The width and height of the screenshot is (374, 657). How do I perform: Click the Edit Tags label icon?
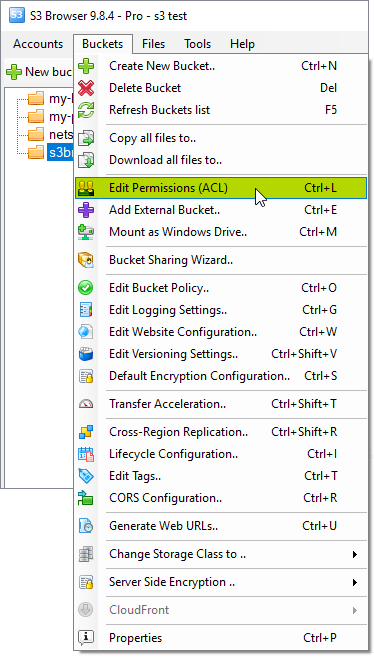point(86,476)
